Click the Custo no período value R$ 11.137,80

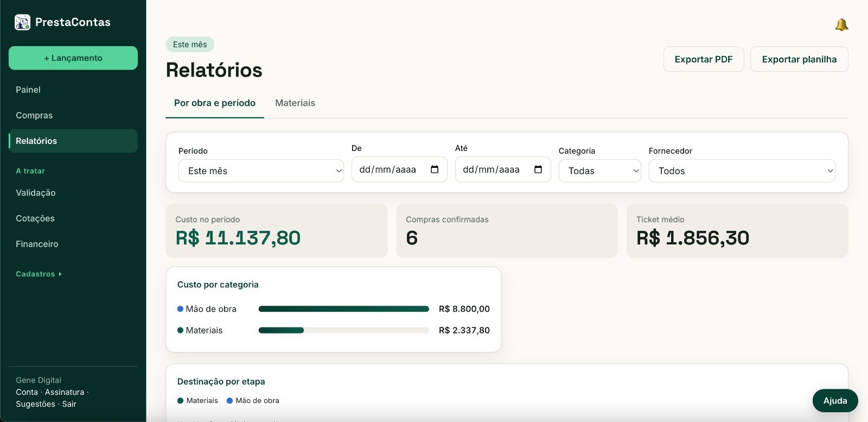point(238,238)
